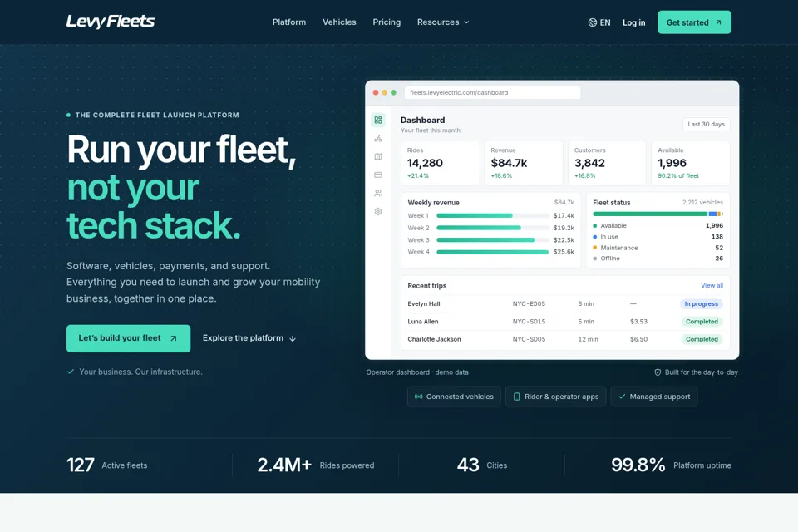This screenshot has height=532, width=798.
Task: Click the shield icon beside Built for the day-to-day
Action: point(658,372)
